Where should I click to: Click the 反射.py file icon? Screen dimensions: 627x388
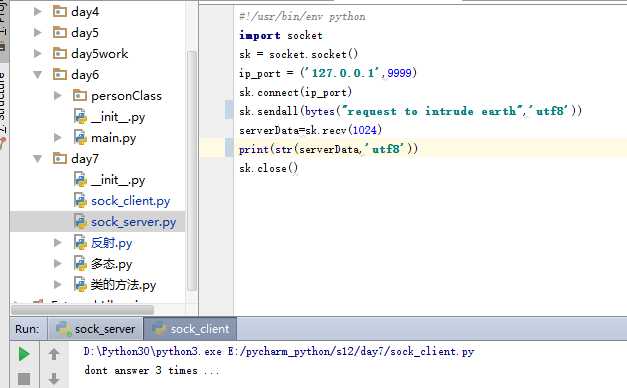pyautogui.click(x=80, y=242)
